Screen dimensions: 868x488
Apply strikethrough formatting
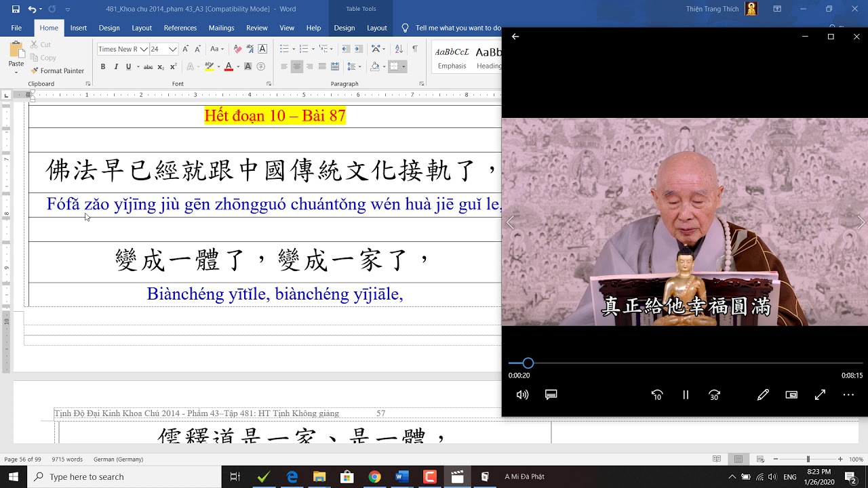(x=148, y=66)
